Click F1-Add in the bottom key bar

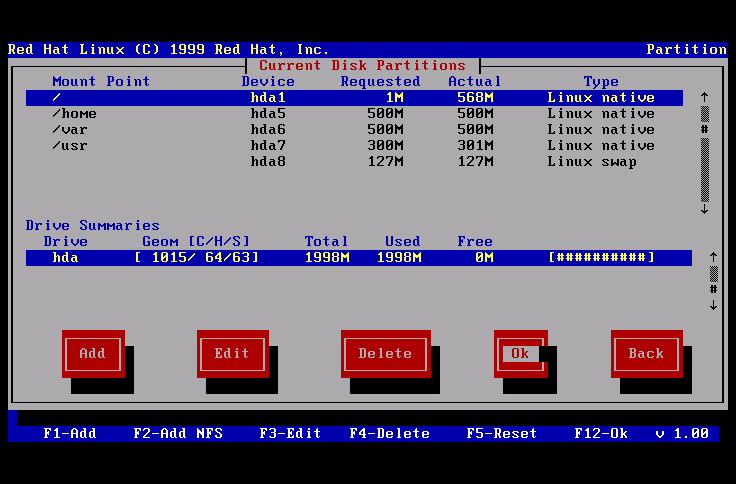coord(70,433)
